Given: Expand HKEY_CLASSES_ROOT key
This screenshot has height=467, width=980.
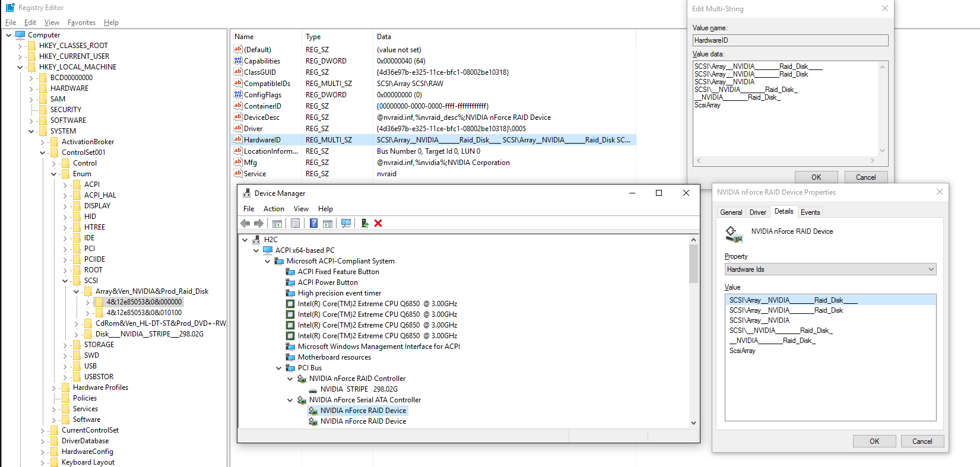Looking at the screenshot, I should coord(20,46).
